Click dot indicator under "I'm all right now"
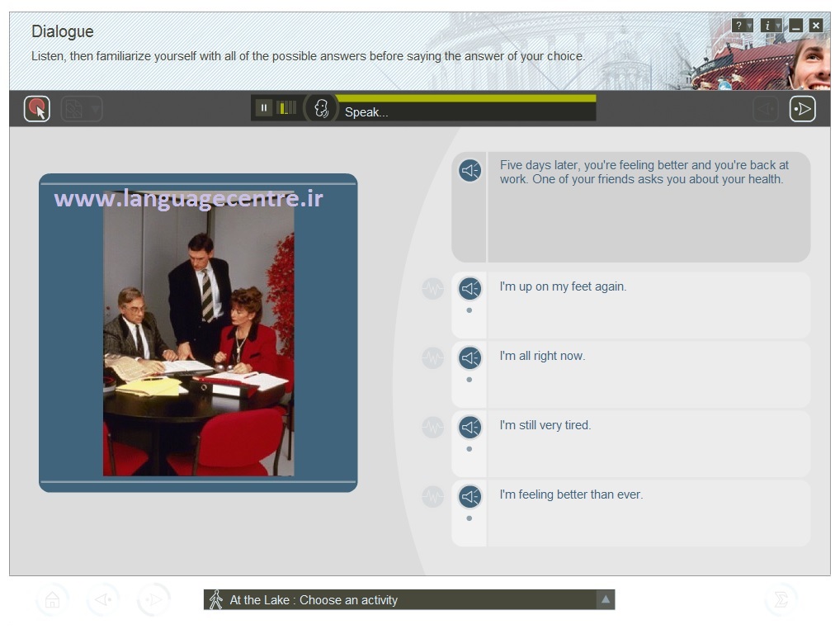840x634 pixels. (x=470, y=380)
